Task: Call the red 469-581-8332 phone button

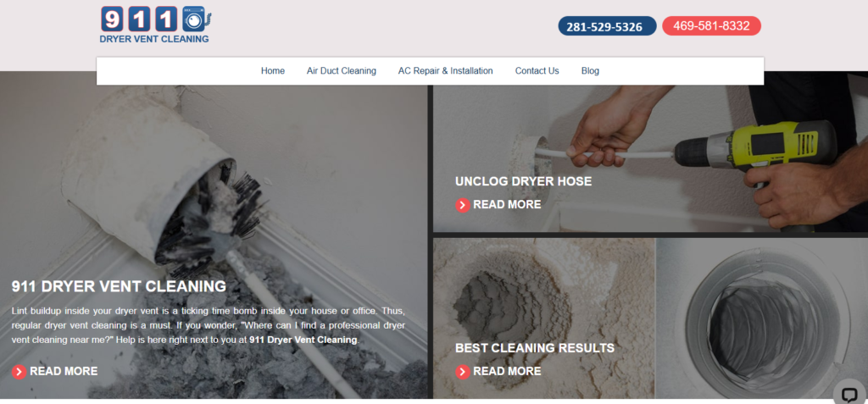Action: pos(711,26)
